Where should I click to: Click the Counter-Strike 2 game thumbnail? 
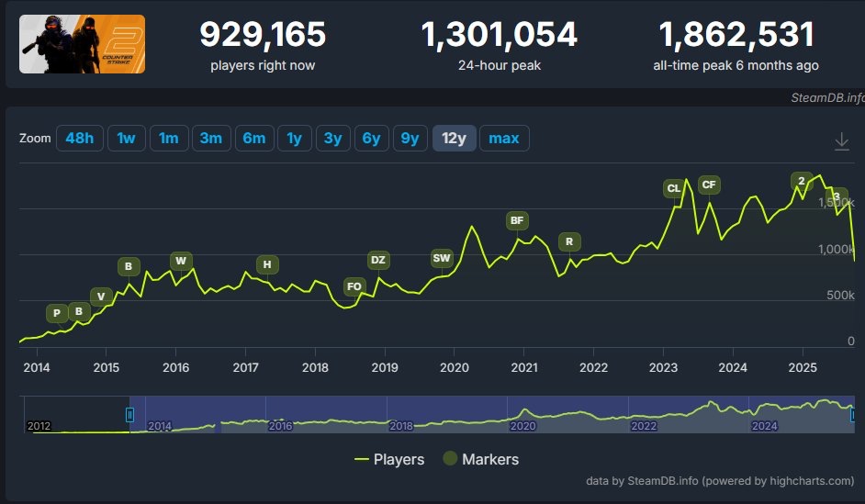[x=83, y=44]
